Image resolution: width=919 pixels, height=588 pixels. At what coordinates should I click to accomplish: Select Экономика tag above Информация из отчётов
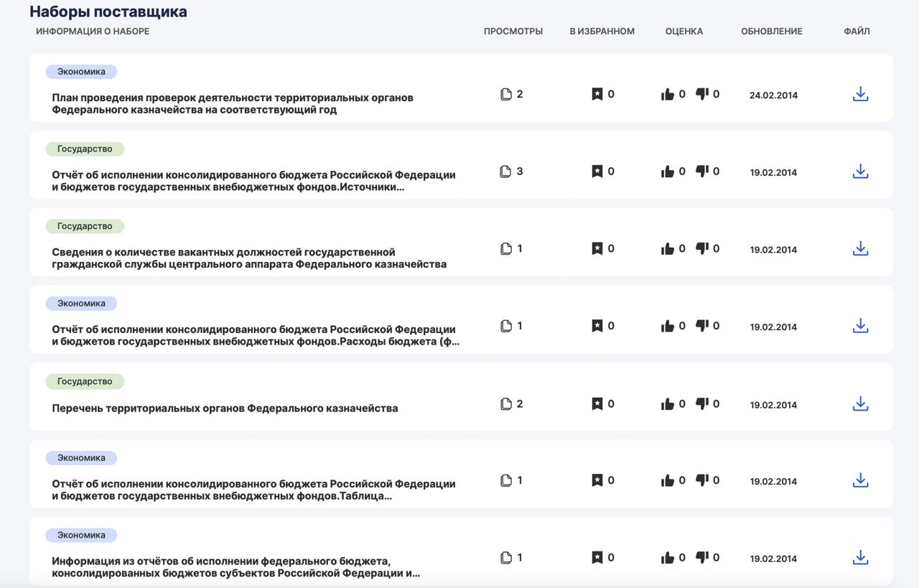coord(81,535)
